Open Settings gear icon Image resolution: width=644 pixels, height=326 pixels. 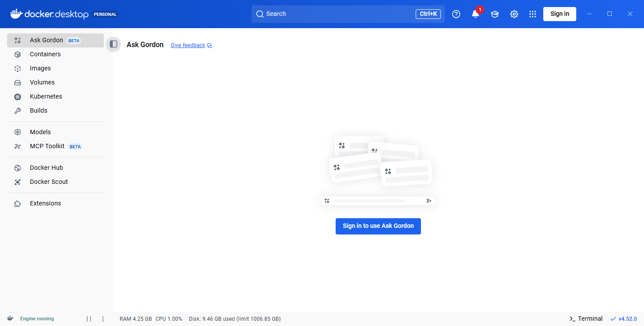pyautogui.click(x=514, y=14)
